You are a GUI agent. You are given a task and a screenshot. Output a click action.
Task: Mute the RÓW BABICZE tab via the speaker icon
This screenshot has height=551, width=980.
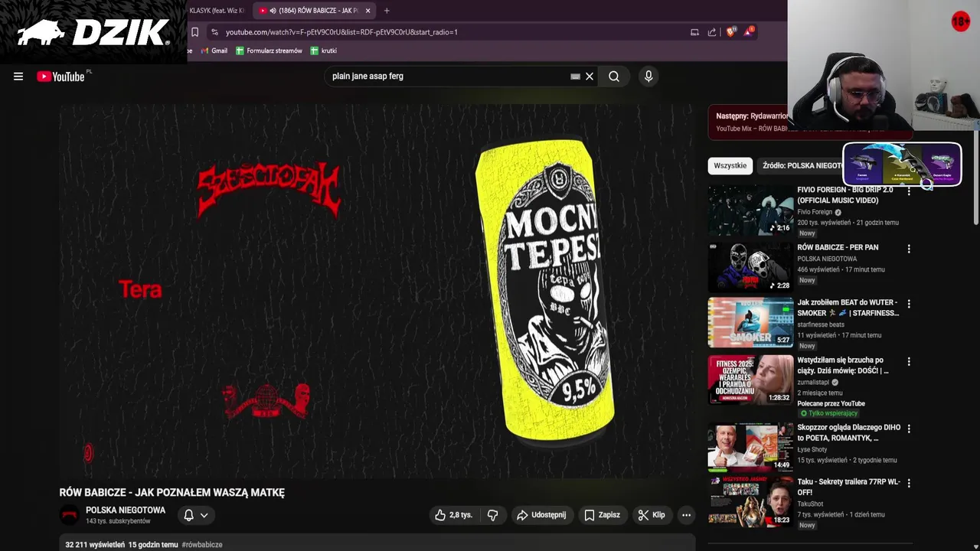pyautogui.click(x=273, y=11)
